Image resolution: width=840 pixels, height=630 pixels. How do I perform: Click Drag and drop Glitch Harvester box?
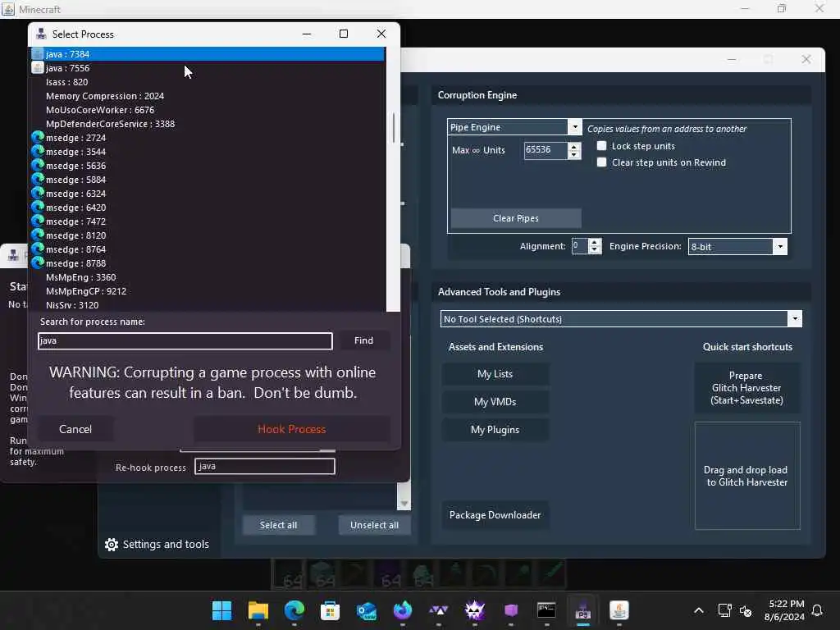(x=747, y=476)
